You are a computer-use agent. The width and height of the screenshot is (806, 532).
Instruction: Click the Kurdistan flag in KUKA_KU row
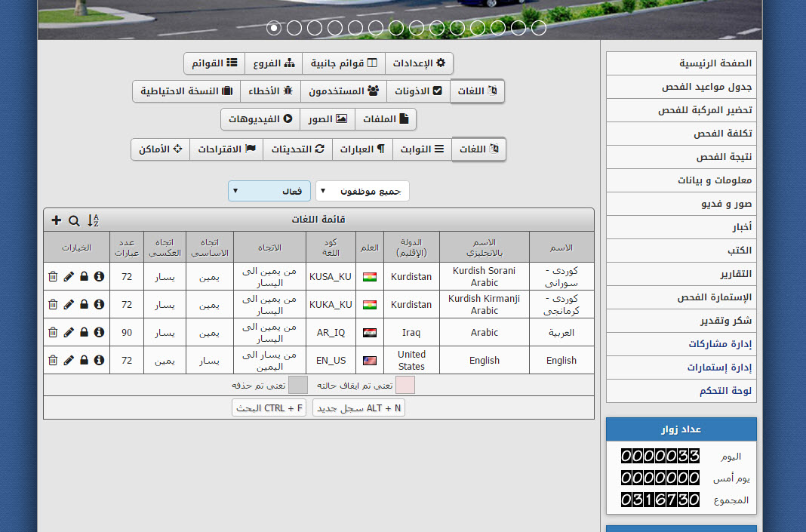pos(370,305)
